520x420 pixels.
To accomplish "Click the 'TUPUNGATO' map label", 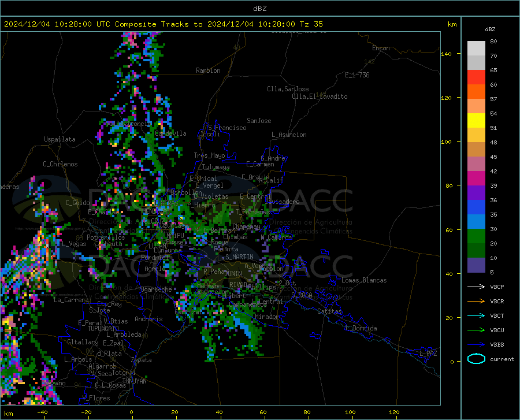I will [103, 329].
